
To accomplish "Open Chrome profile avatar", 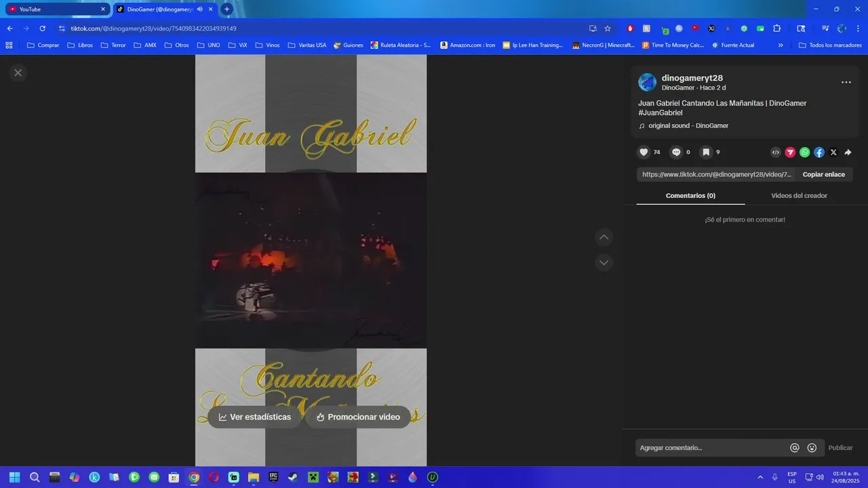I will pyautogui.click(x=842, y=28).
